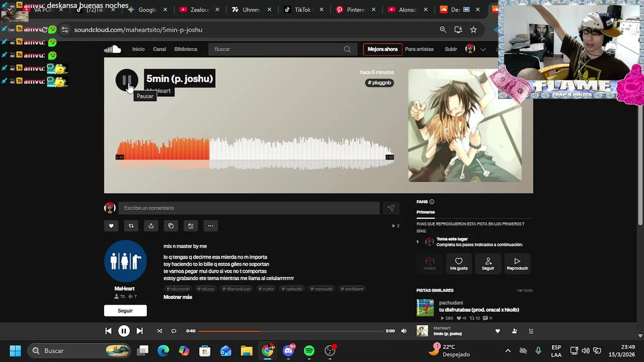Copy the track link
The image size is (644, 362).
point(171,226)
